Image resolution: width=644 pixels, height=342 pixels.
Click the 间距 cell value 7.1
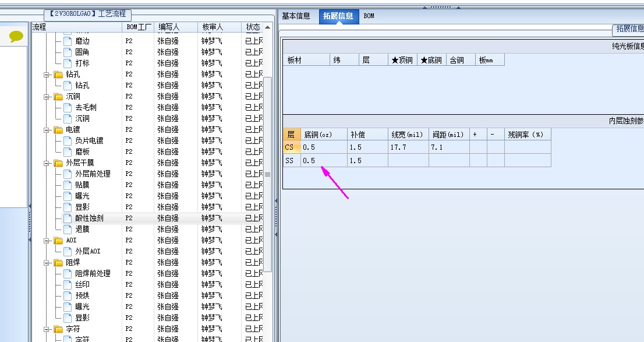(x=449, y=147)
